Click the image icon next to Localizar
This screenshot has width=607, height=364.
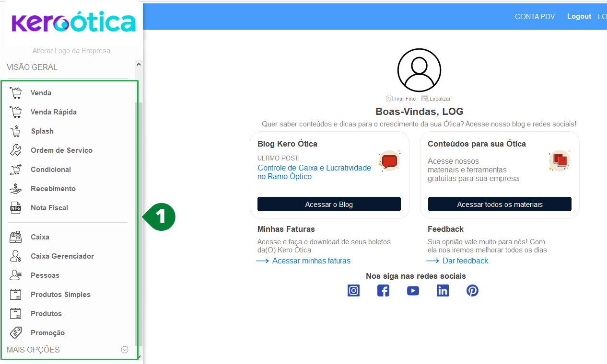[425, 98]
